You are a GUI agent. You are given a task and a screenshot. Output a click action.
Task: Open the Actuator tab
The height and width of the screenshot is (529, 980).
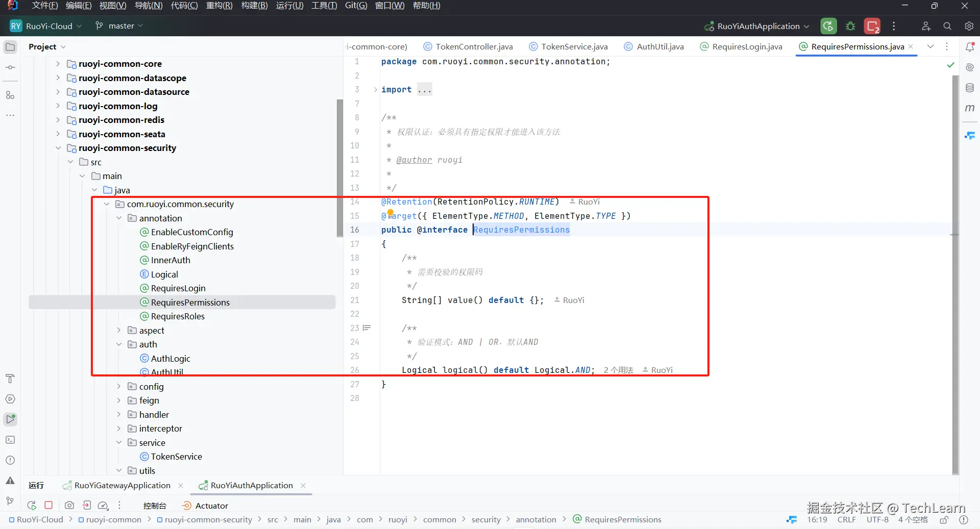pyautogui.click(x=205, y=506)
